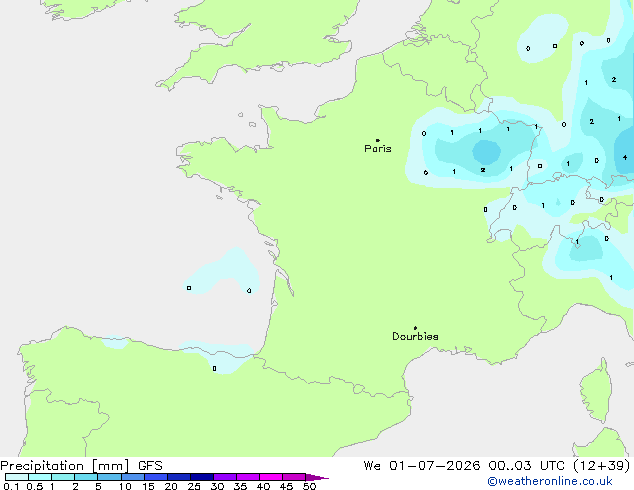634x490 pixels.
Task: Pick the 1–2 mm legend swatch
Action: pyautogui.click(x=63, y=477)
